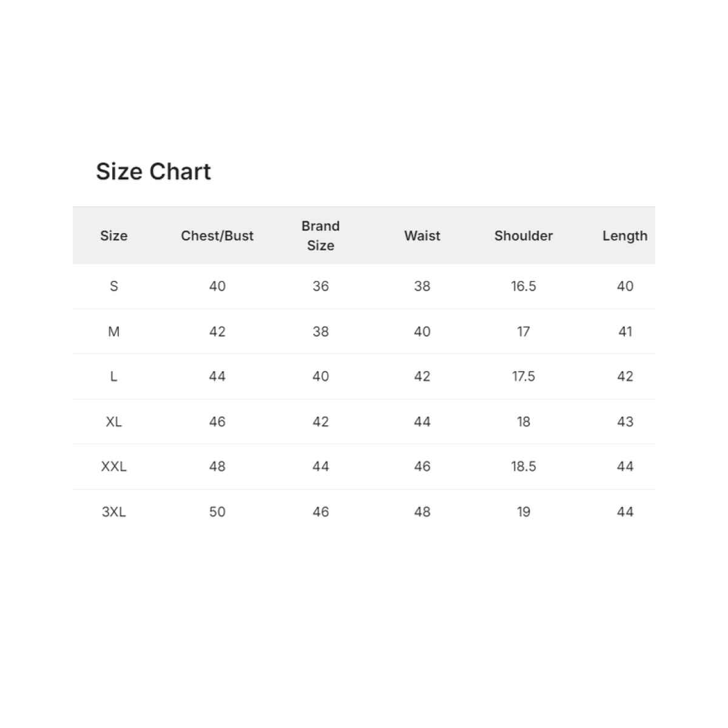Click chest value 50 in 3XL row
Viewport: 728px width, 728px height.
point(217,512)
